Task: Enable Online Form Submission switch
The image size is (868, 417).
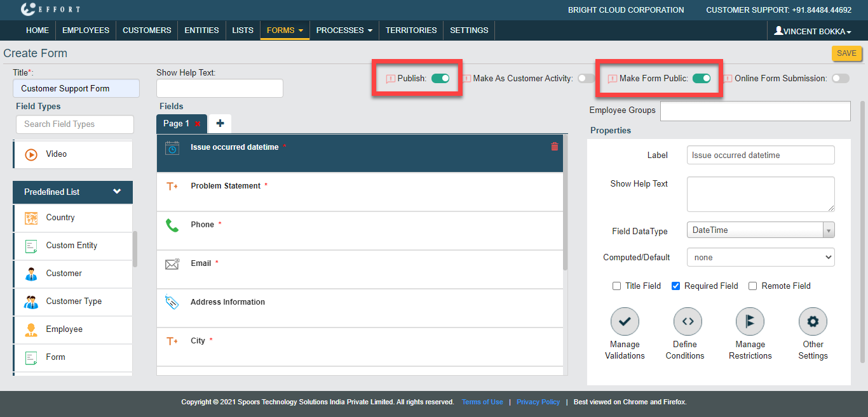Action: point(840,79)
